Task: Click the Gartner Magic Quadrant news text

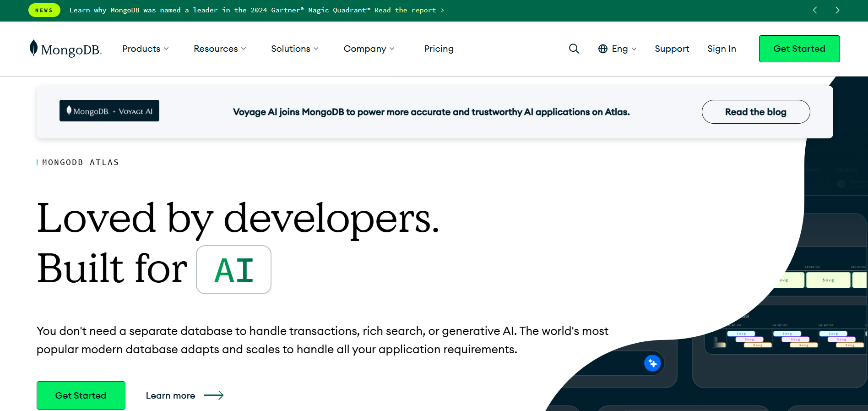Action: [220, 10]
